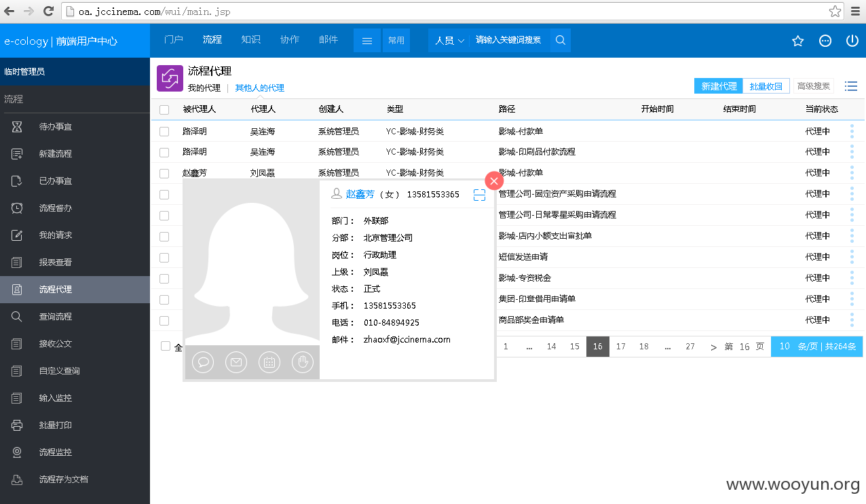Open the Chrome hamburger menu

coord(854,11)
